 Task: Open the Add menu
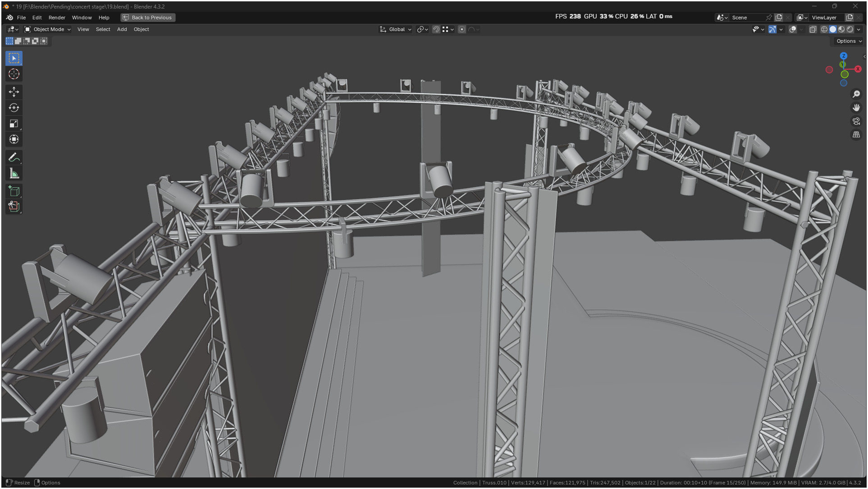click(122, 29)
